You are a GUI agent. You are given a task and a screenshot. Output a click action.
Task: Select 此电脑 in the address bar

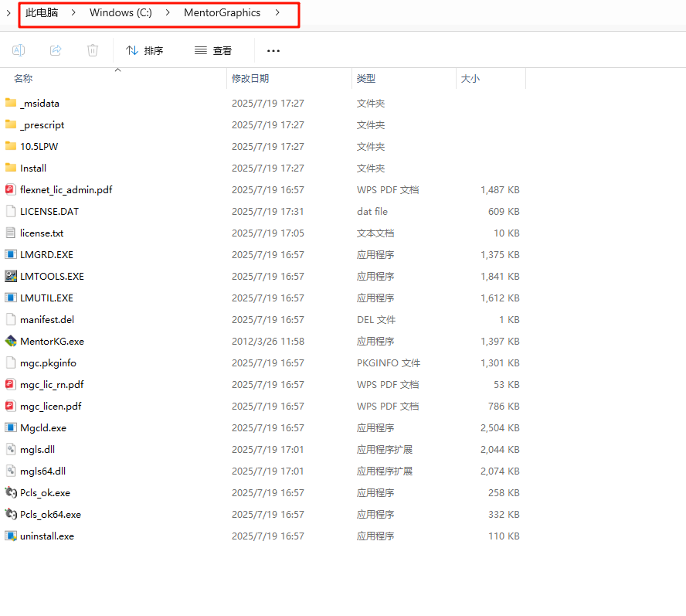[x=42, y=12]
